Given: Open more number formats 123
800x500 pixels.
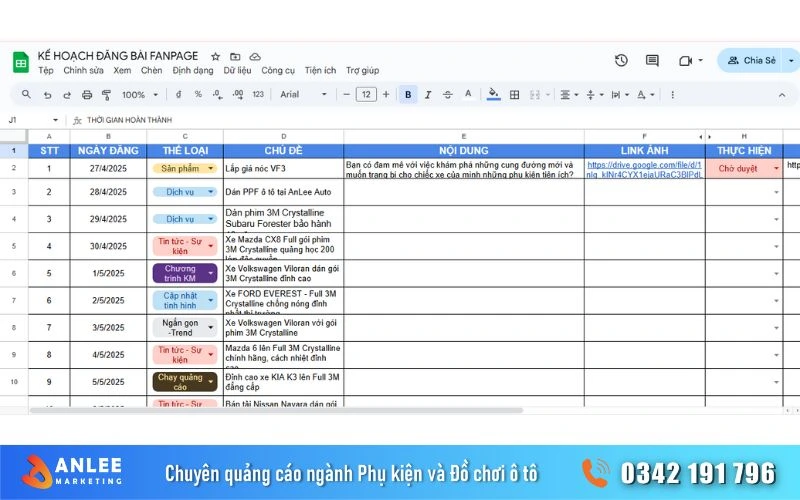Looking at the screenshot, I should click(x=258, y=94).
